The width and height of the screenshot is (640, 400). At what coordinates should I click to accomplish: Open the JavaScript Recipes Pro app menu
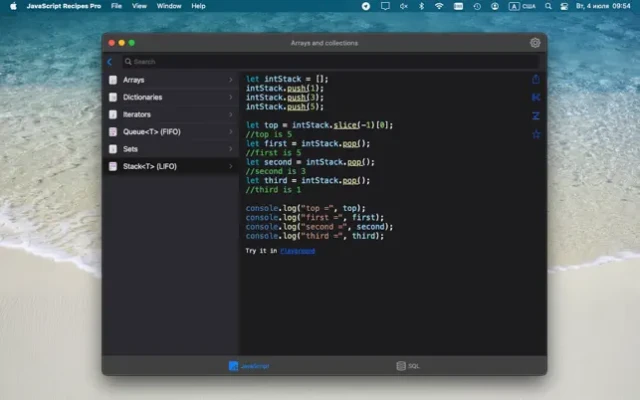coord(64,6)
